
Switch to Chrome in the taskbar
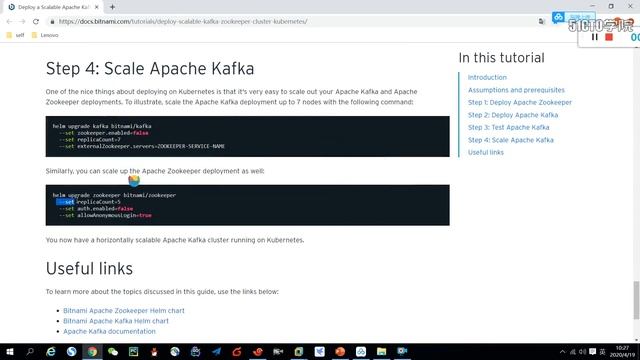(x=92, y=351)
